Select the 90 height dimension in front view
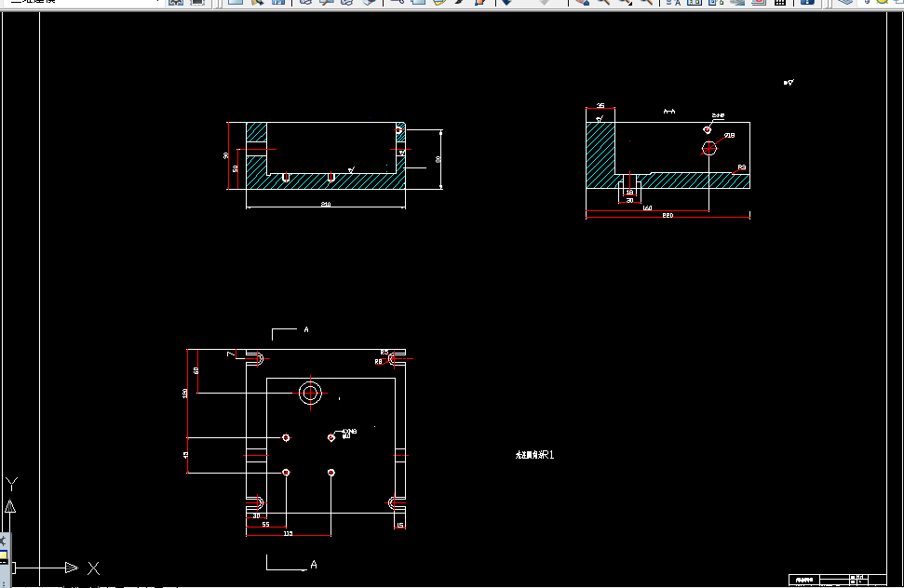The image size is (904, 588). 226,155
